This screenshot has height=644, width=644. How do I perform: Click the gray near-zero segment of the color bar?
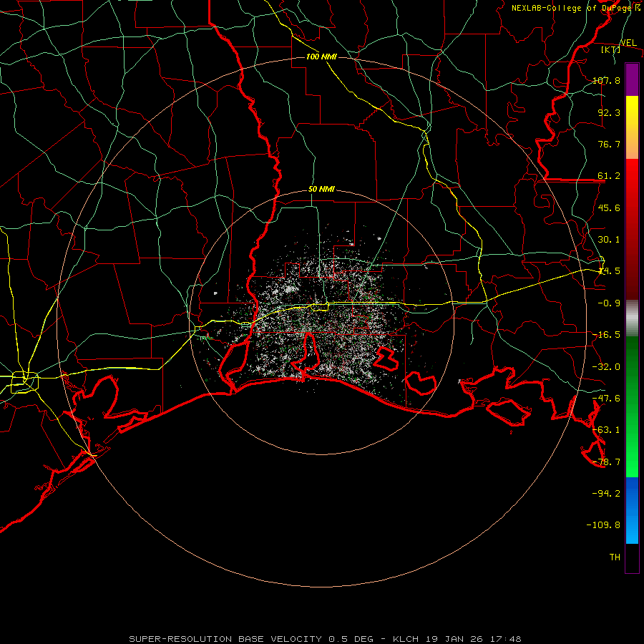tap(632, 318)
